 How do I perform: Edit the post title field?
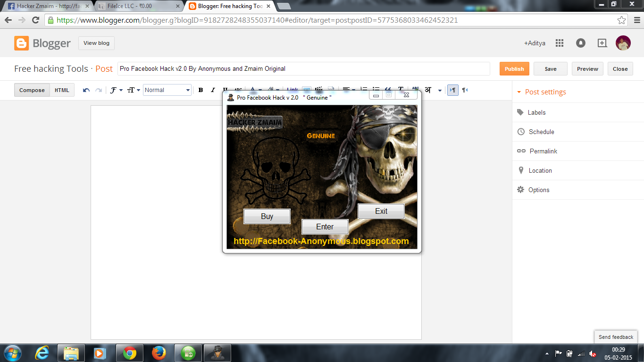304,68
